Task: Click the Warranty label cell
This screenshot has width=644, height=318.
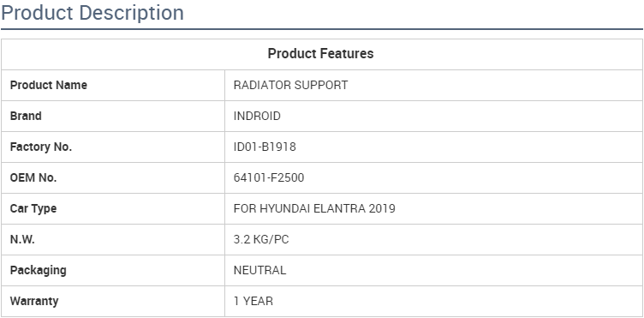Action: click(113, 301)
